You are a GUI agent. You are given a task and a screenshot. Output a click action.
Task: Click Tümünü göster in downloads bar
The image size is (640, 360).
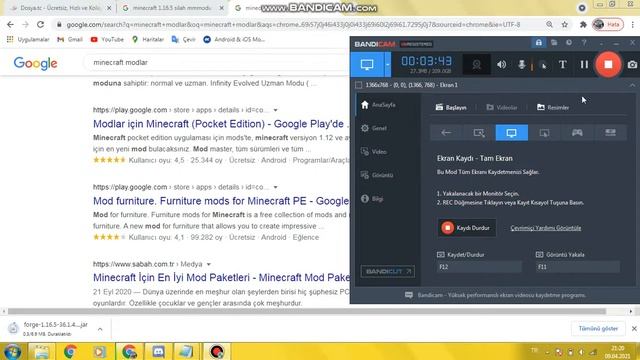(598, 329)
